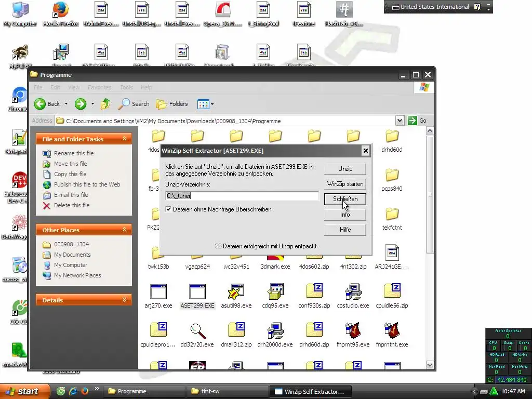Select the cdq95.exe file icon
The height and width of the screenshot is (399, 532).
tap(275, 292)
